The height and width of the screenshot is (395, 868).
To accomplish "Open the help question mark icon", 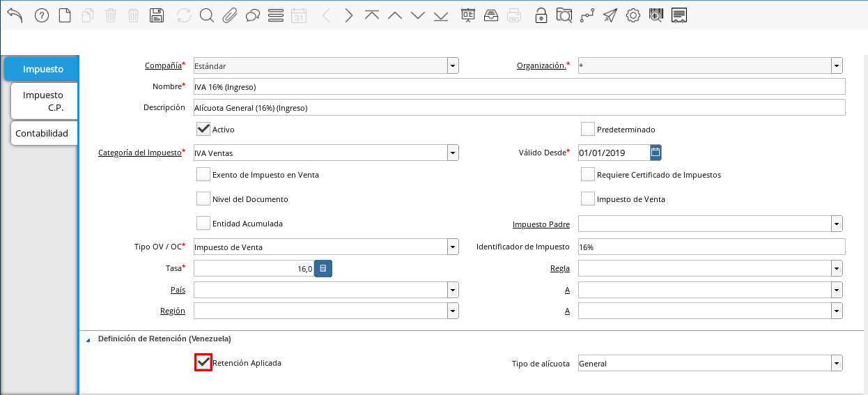I will [x=41, y=15].
